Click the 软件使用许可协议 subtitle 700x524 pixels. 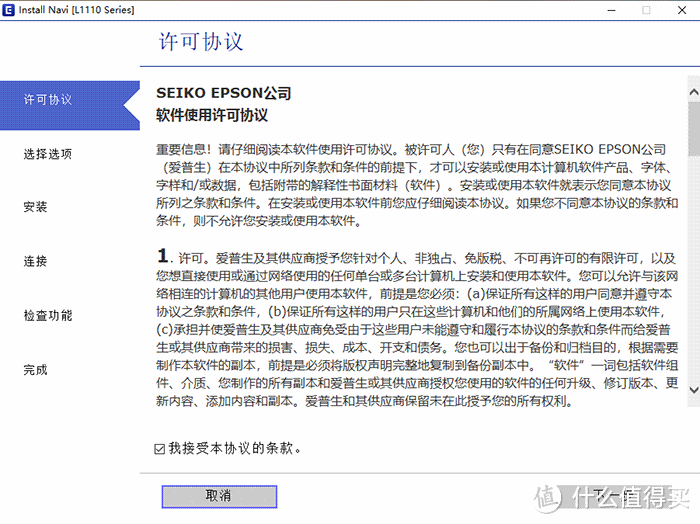[x=212, y=115]
